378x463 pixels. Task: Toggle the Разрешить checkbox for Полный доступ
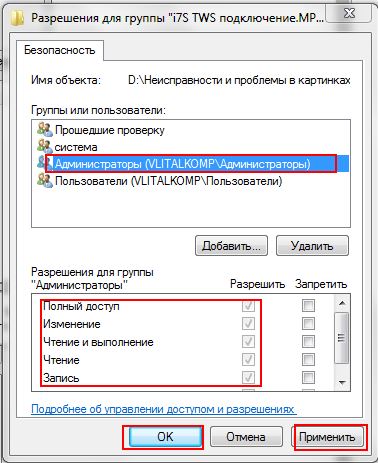(x=248, y=305)
